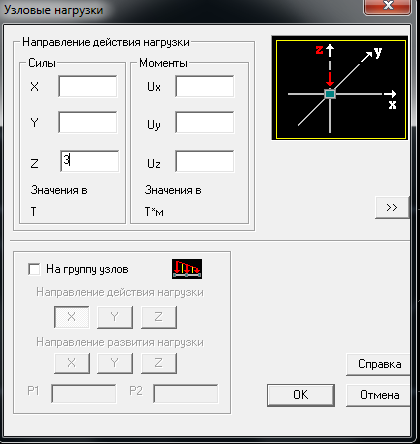Focus the Z force field containing 3
Viewport: 420px width, 444px height.
89,161
